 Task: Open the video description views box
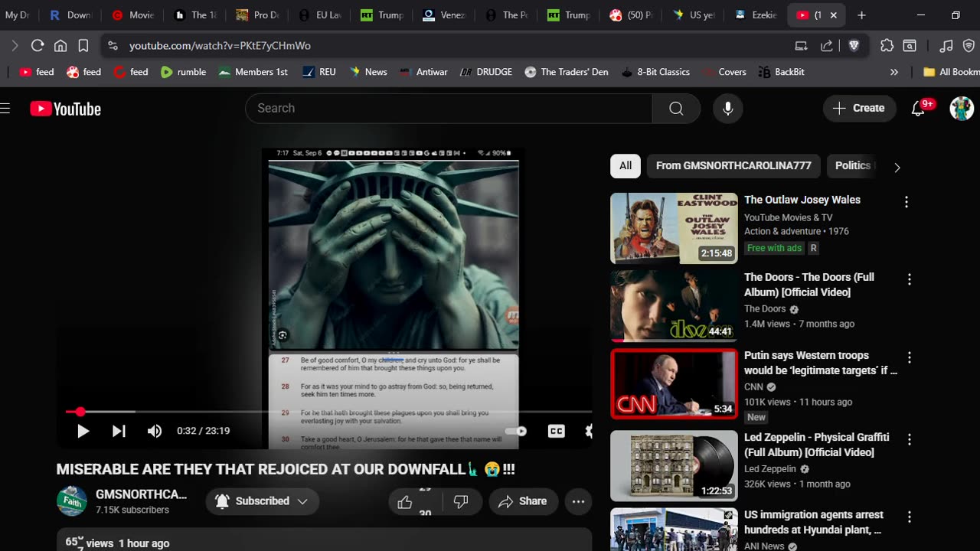(x=324, y=540)
